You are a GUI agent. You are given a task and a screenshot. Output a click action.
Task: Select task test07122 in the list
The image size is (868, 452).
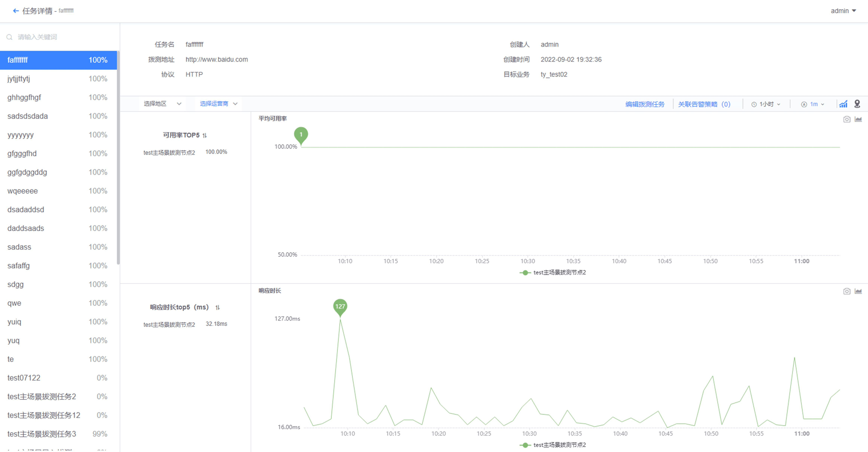[x=58, y=378]
